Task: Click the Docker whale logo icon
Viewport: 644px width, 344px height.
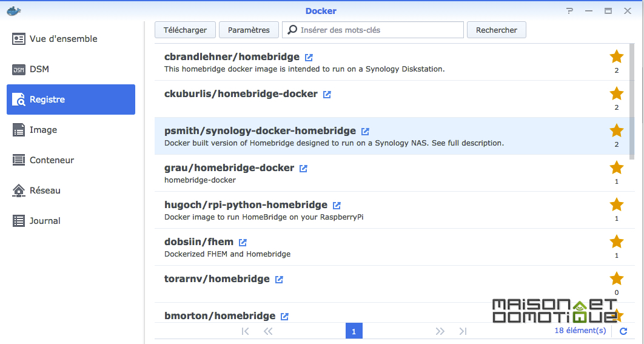Action: coord(14,11)
